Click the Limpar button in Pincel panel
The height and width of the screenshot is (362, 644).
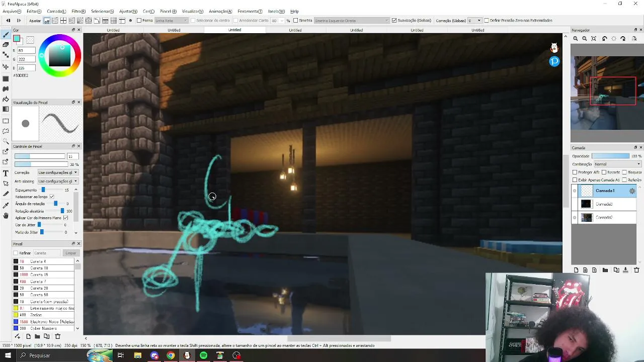pyautogui.click(x=70, y=253)
